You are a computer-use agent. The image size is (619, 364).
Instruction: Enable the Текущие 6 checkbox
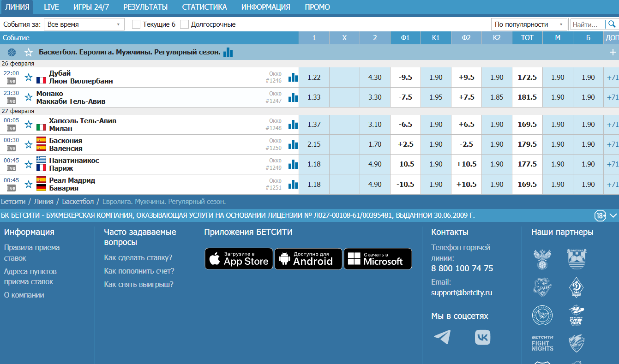click(136, 24)
